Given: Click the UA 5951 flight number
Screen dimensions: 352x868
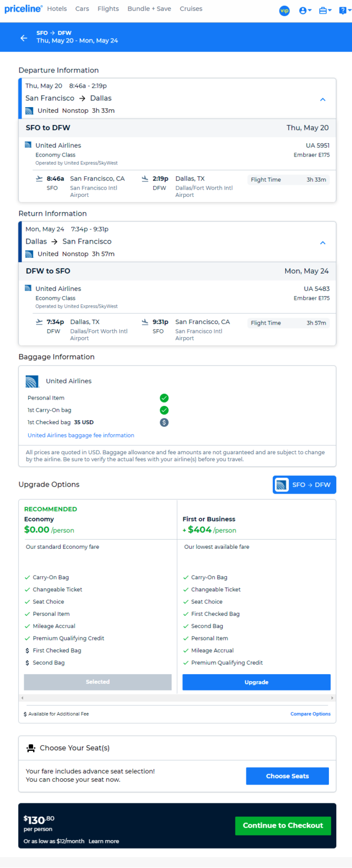Looking at the screenshot, I should pyautogui.click(x=318, y=145).
